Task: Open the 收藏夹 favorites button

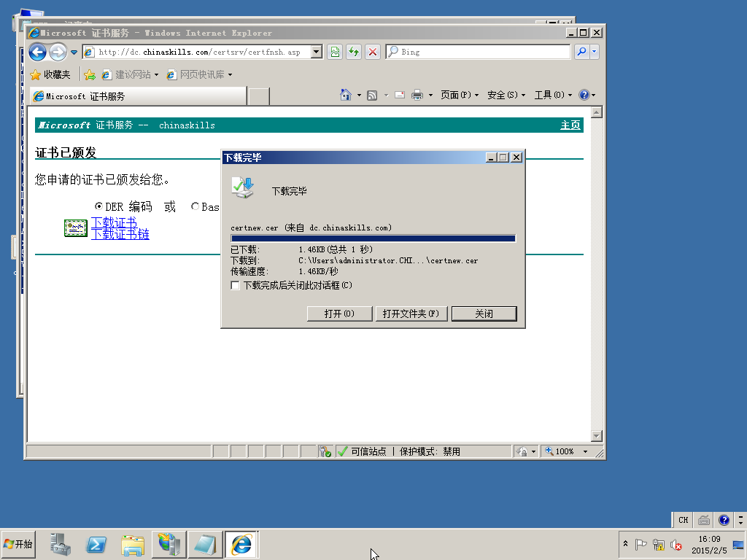Action: click(x=50, y=75)
